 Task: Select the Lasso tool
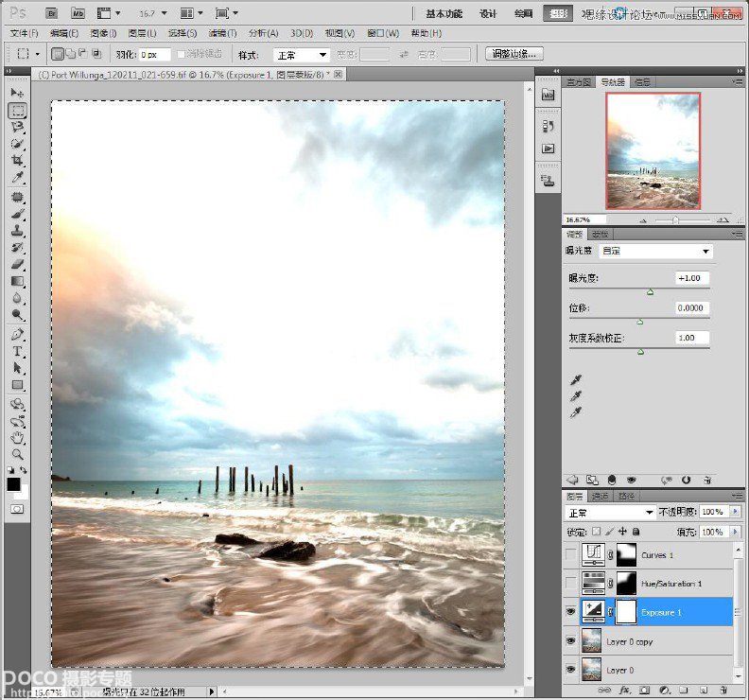click(17, 127)
